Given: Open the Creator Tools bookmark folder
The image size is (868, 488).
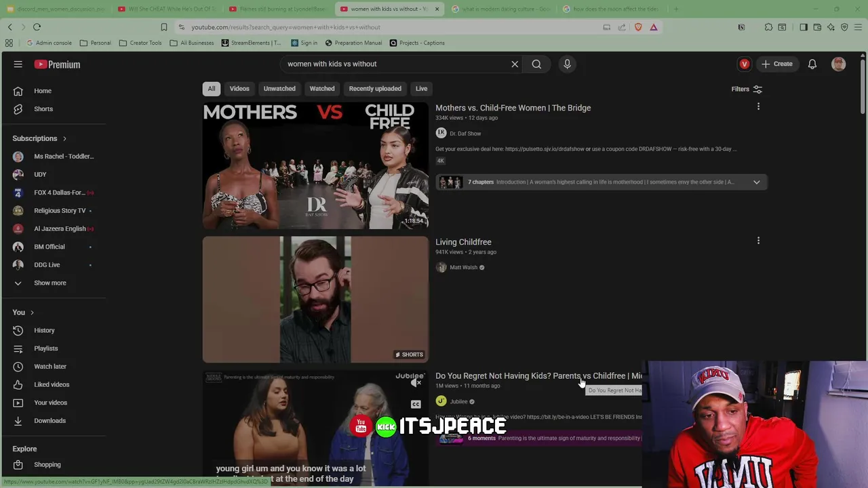Looking at the screenshot, I should (140, 43).
